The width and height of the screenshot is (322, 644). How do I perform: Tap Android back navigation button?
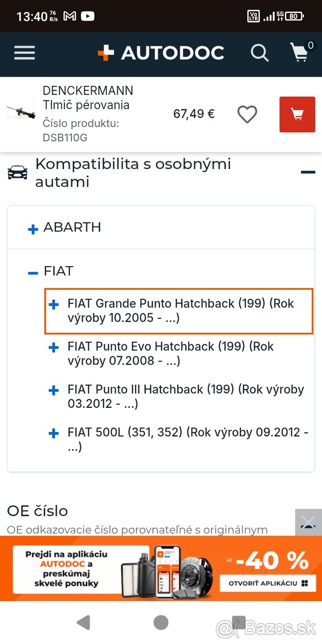tap(83, 623)
